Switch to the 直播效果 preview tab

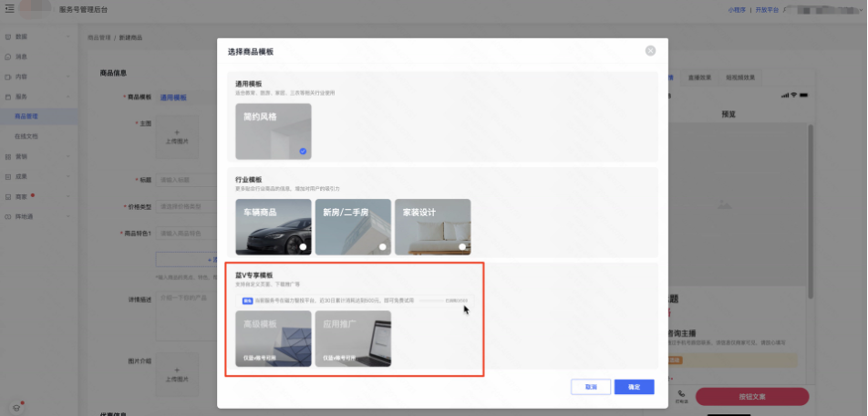[699, 78]
